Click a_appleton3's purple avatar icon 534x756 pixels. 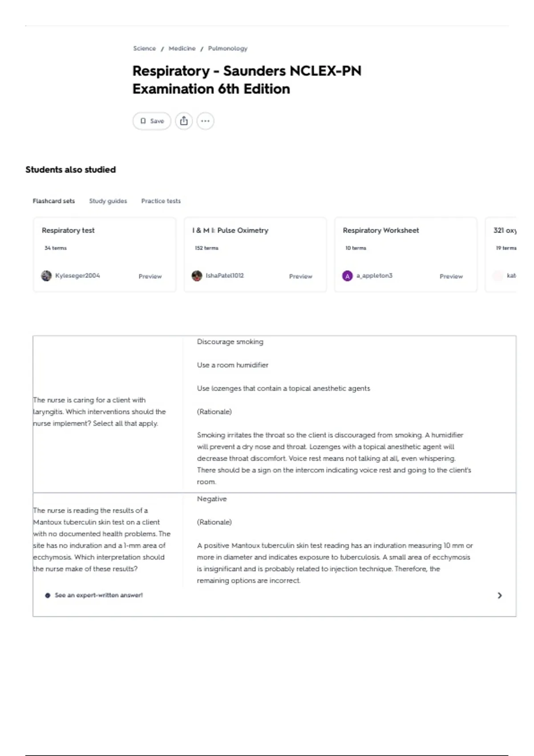pos(347,276)
